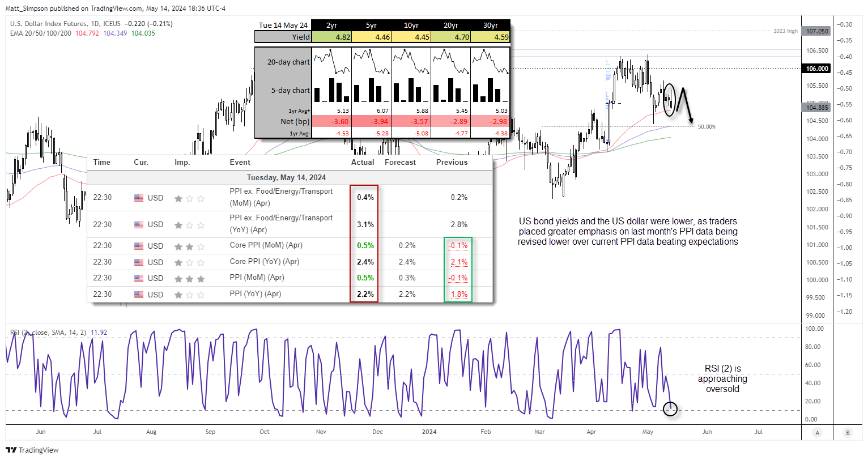Click the PPI (YoY) previous value 1.8%
The image size is (868, 460).
coord(459,294)
